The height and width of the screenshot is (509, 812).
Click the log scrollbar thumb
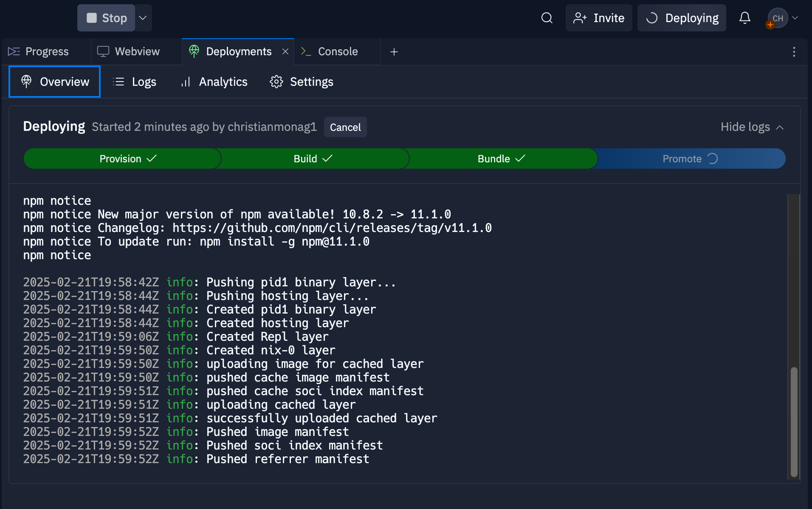(x=794, y=422)
